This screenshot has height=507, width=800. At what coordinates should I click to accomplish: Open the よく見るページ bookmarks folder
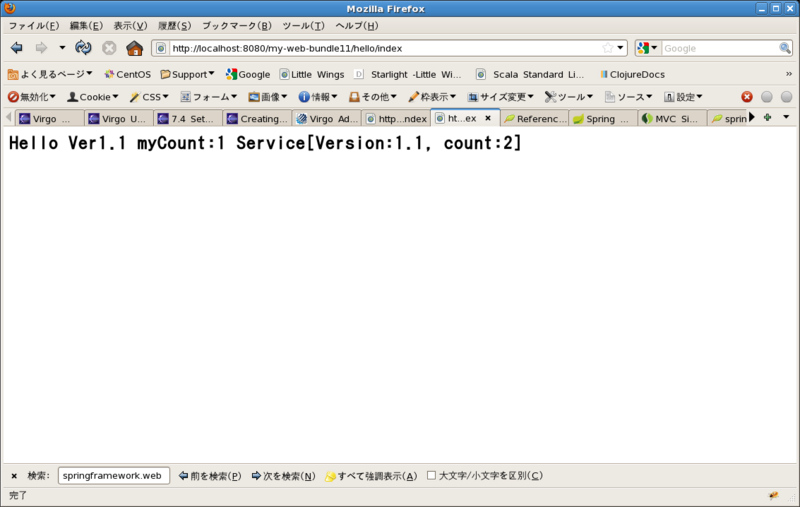[x=50, y=74]
